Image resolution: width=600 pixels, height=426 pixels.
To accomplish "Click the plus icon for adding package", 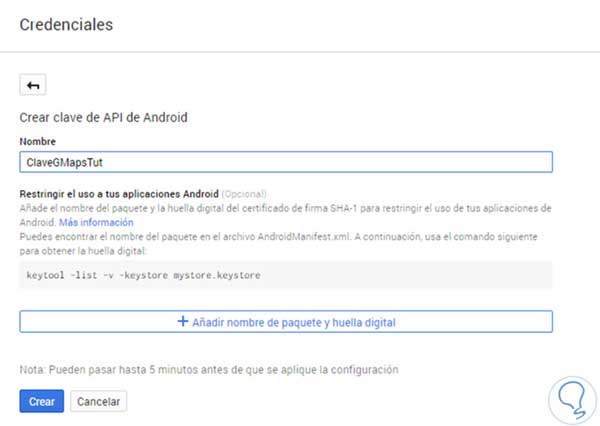I will (182, 322).
